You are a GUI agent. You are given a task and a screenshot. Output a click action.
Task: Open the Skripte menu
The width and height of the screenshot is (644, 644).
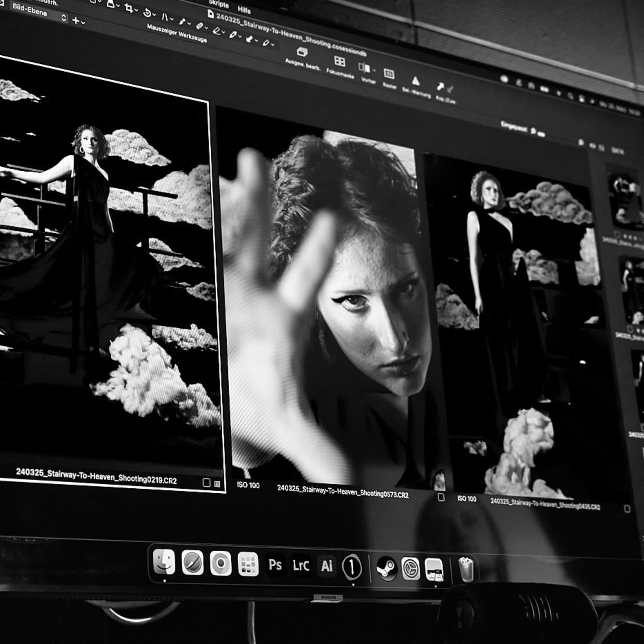coord(219,4)
